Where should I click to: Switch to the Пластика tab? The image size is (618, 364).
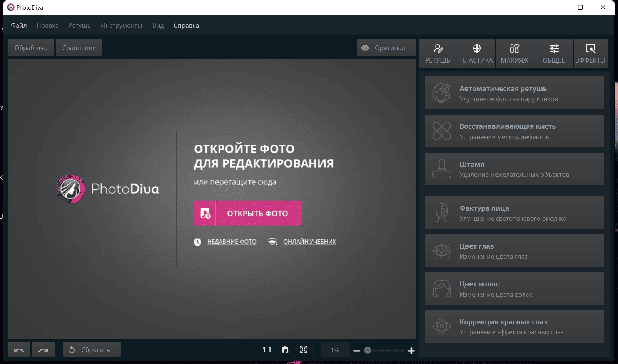click(x=476, y=54)
